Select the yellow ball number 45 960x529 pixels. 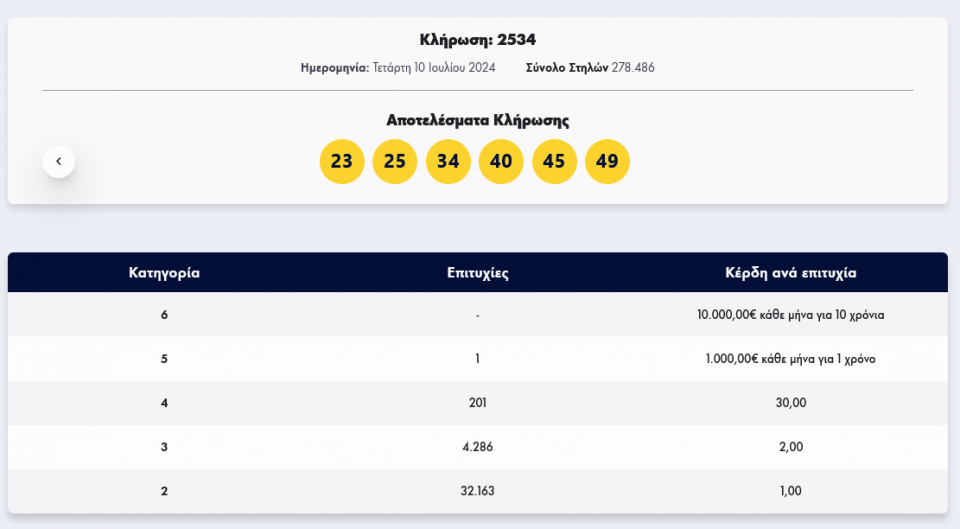coord(554,162)
